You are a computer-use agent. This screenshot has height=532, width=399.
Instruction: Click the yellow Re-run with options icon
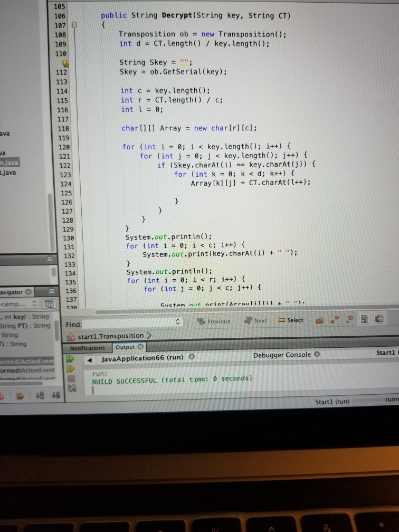(71, 368)
